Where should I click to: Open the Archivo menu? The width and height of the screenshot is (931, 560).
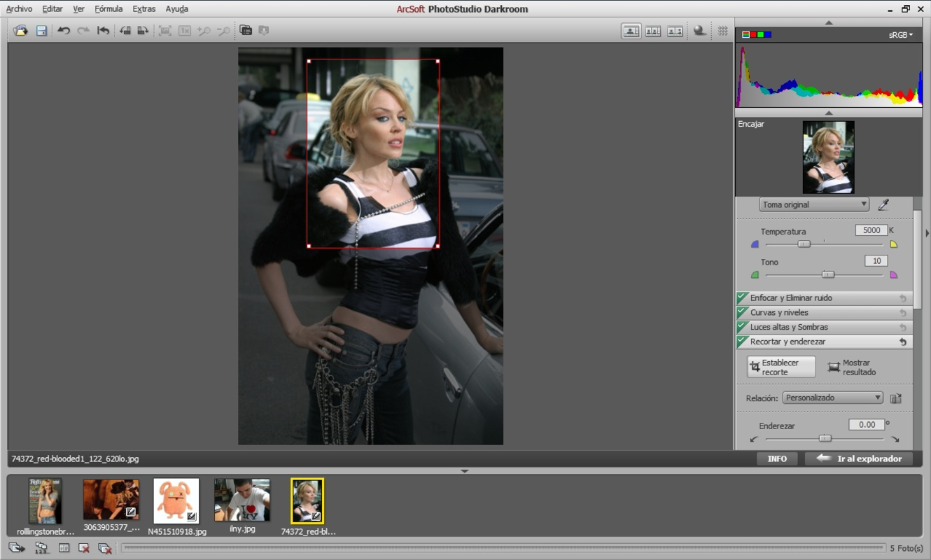point(19,9)
